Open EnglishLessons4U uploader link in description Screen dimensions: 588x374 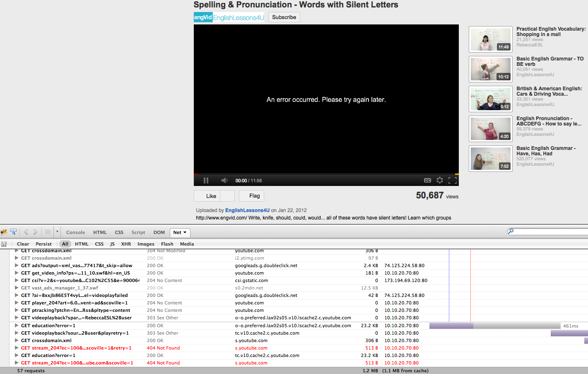[x=247, y=210]
